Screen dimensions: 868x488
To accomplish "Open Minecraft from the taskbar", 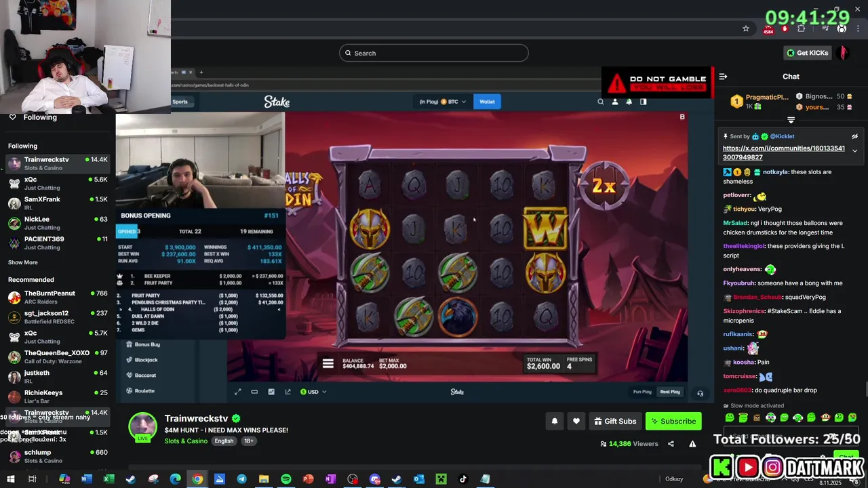I will pos(441,479).
